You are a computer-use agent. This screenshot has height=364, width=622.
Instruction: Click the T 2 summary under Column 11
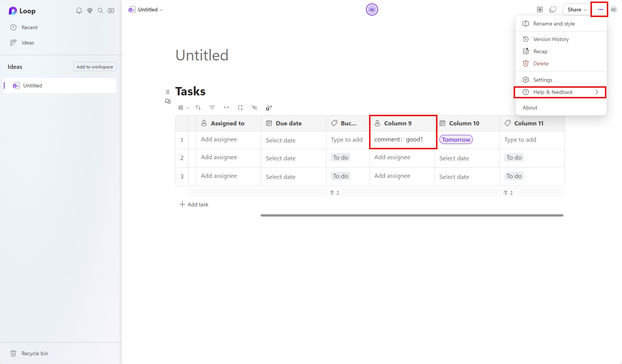pos(508,193)
